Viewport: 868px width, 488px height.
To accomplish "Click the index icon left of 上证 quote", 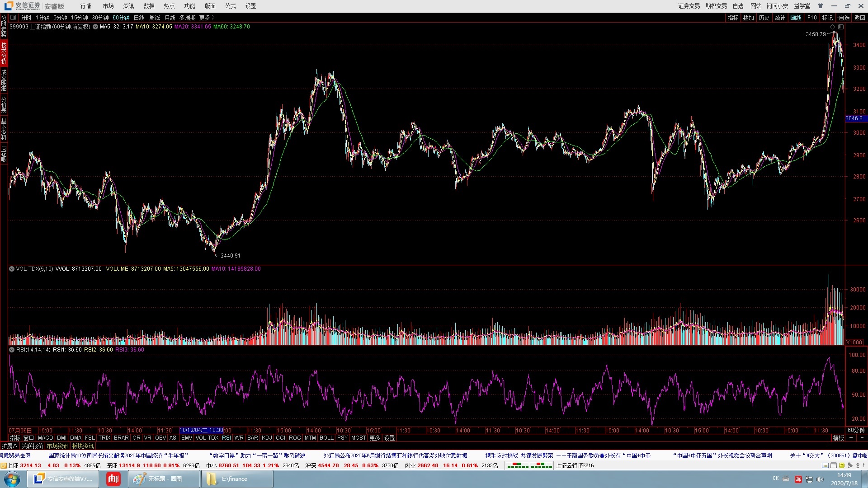I will coord(4,465).
